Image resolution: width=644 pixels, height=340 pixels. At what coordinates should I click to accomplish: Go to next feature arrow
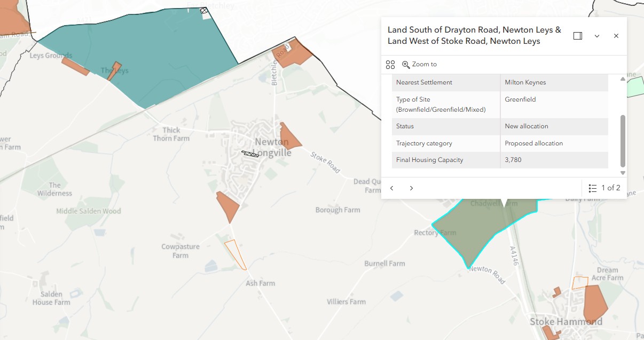click(x=411, y=188)
